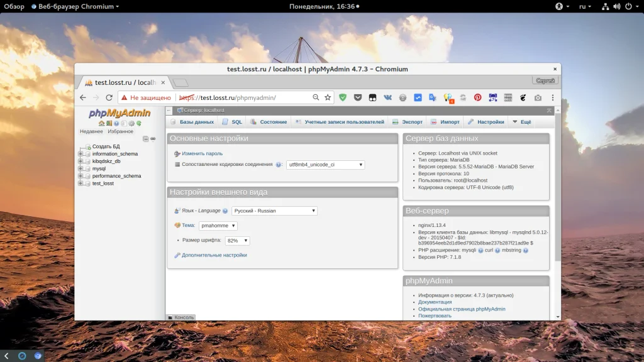The height and width of the screenshot is (362, 644).
Task: Click the VK extension icon in toolbar
Action: (387, 97)
